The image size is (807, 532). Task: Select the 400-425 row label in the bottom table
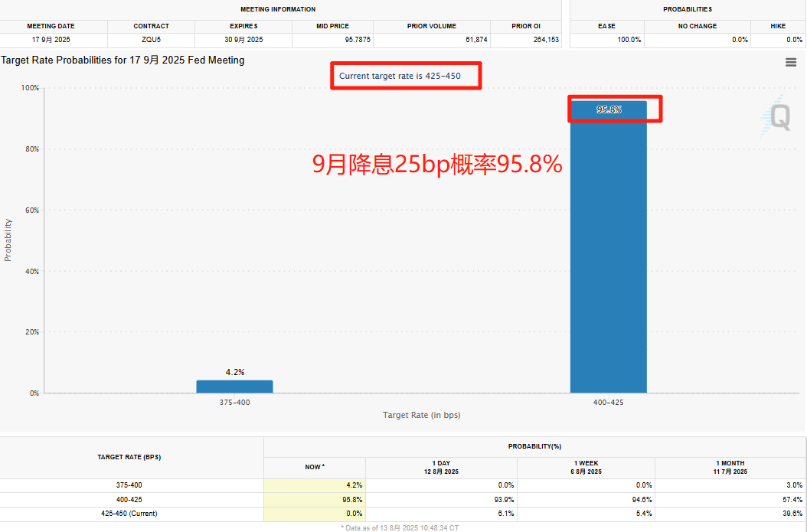tap(129, 500)
